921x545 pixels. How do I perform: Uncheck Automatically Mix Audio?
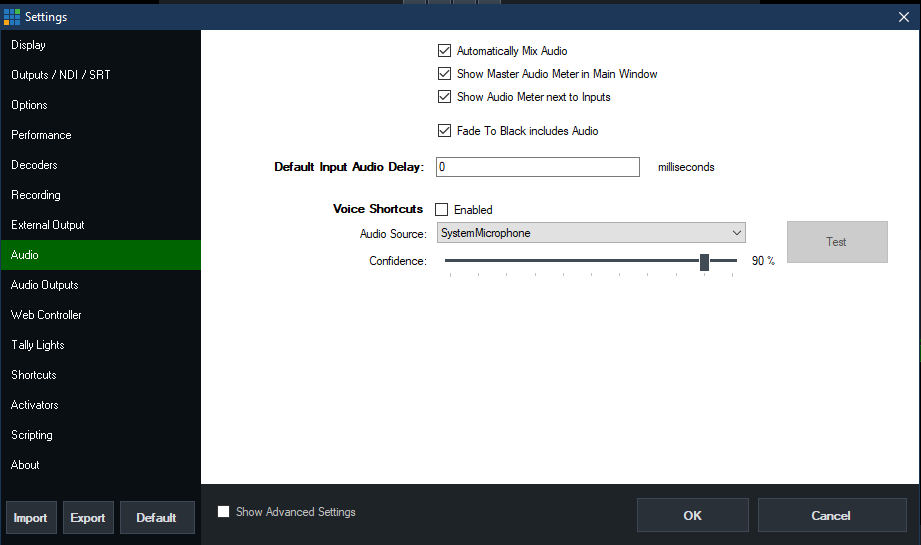pyautogui.click(x=444, y=50)
